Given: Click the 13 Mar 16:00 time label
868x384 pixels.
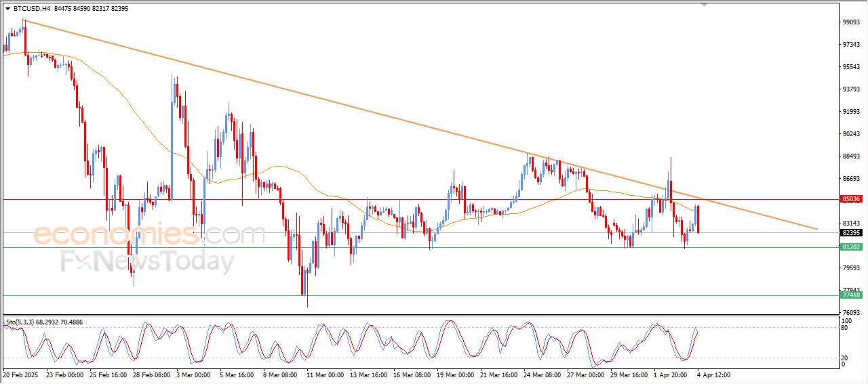Looking at the screenshot, I should pyautogui.click(x=368, y=374).
